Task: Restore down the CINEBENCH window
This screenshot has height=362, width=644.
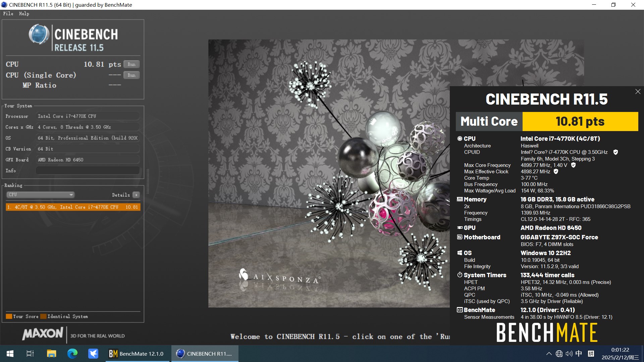Action: pyautogui.click(x=613, y=5)
